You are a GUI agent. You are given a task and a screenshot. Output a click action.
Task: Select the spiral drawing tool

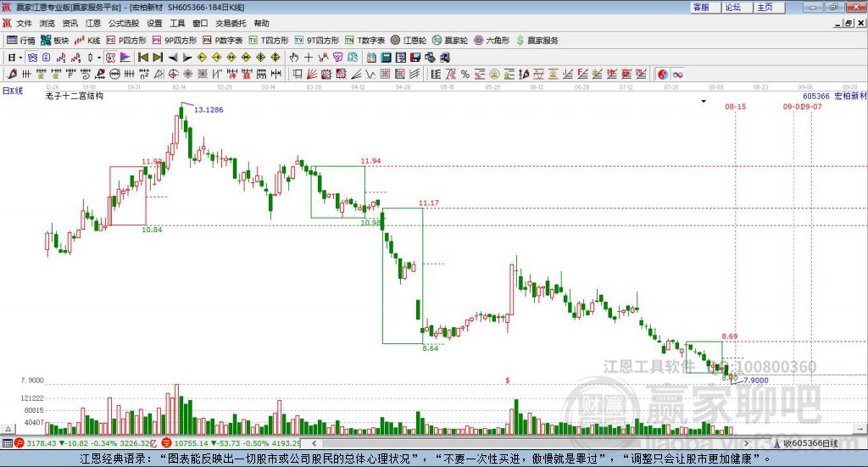86,74
